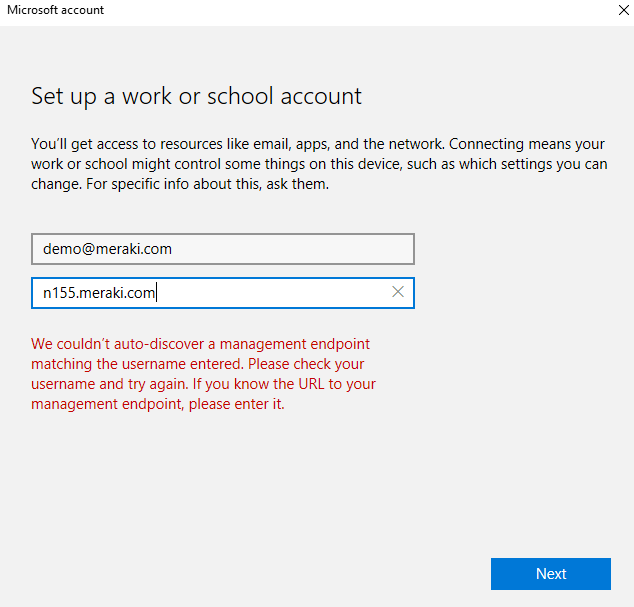
Task: Click the Next button
Action: pyautogui.click(x=551, y=574)
